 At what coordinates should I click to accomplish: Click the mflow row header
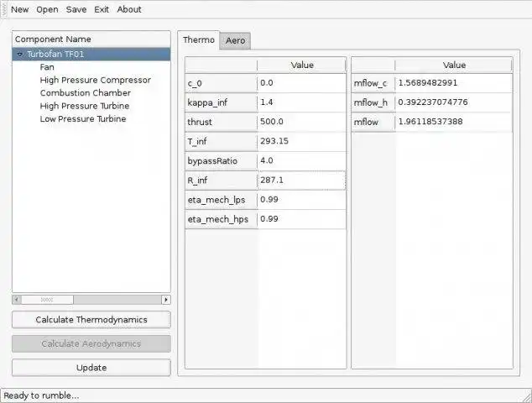(373, 122)
